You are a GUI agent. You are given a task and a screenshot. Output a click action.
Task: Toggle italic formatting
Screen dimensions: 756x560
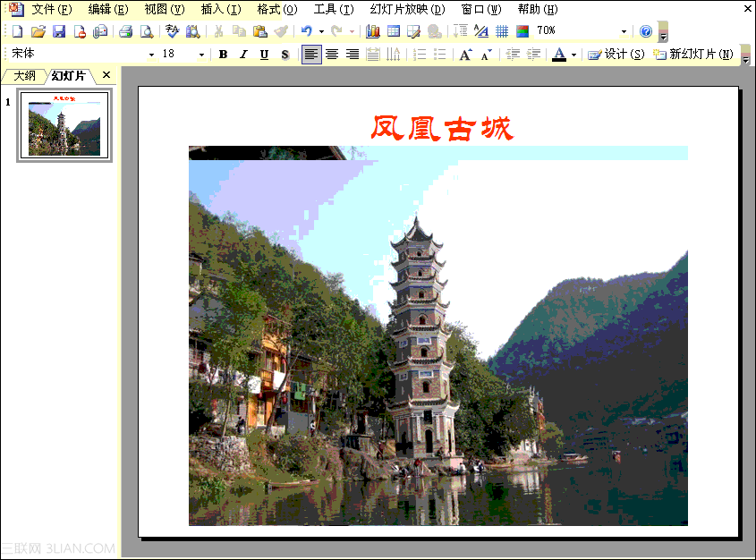point(242,55)
